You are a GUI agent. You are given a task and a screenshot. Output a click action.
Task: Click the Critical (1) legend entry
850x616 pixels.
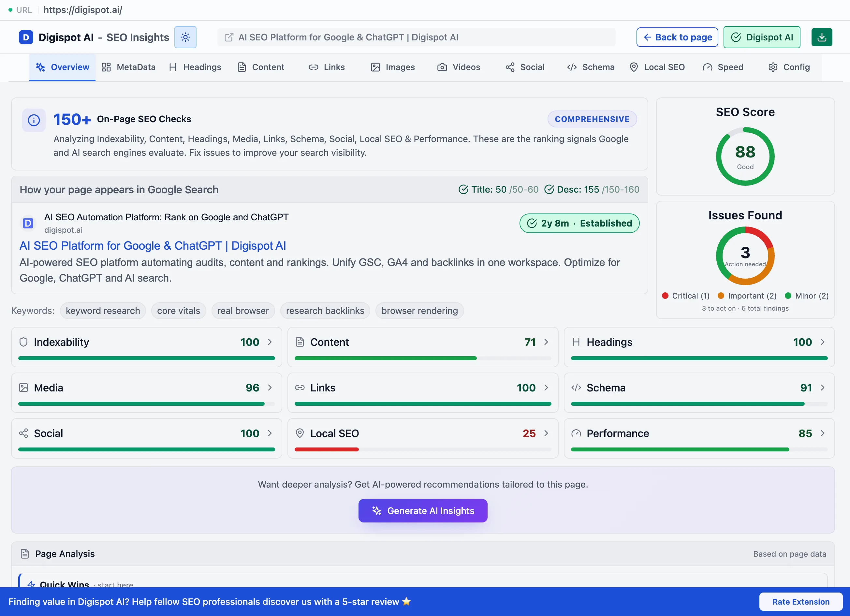point(686,296)
